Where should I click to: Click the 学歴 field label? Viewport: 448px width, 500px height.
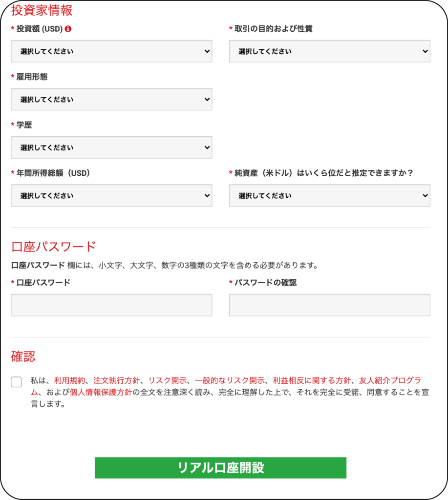[24, 125]
